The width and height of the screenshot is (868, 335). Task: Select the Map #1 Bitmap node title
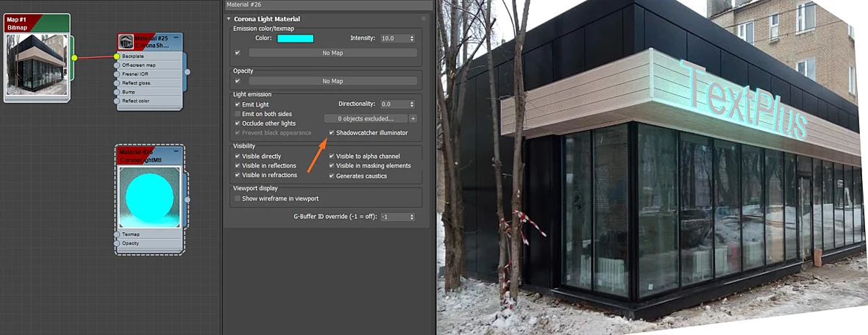click(37, 24)
